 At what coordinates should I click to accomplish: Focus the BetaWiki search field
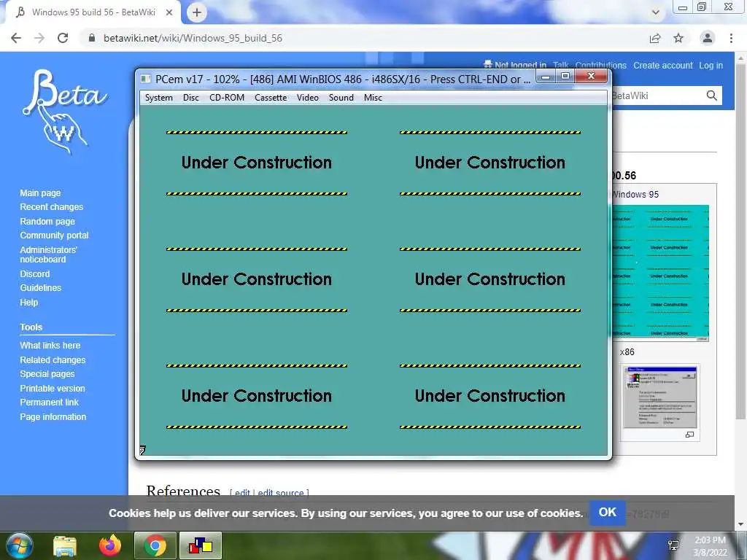click(x=657, y=96)
